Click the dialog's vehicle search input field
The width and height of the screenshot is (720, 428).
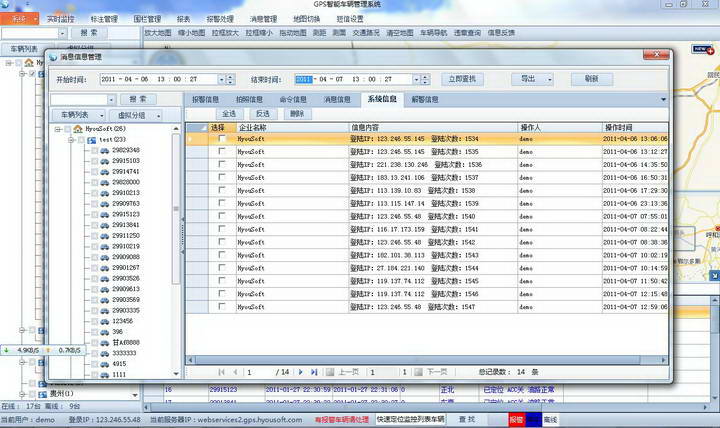[79, 100]
